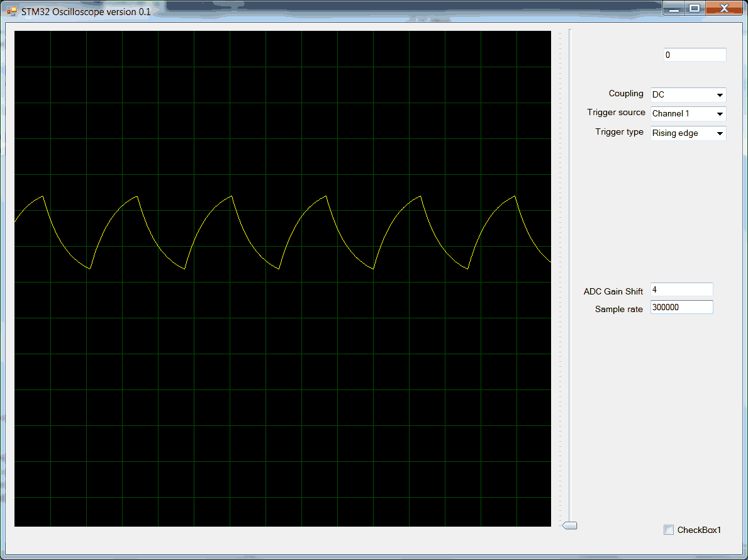Click inside the black oscilloscope waveform display
Image resolution: width=748 pixels, height=560 pixels.
[x=282, y=378]
